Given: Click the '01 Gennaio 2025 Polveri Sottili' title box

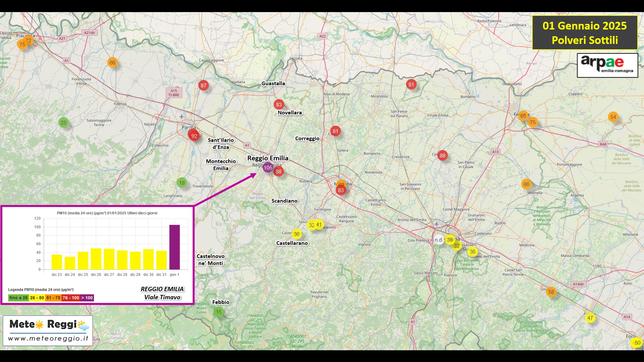Looking at the screenshot, I should (585, 33).
